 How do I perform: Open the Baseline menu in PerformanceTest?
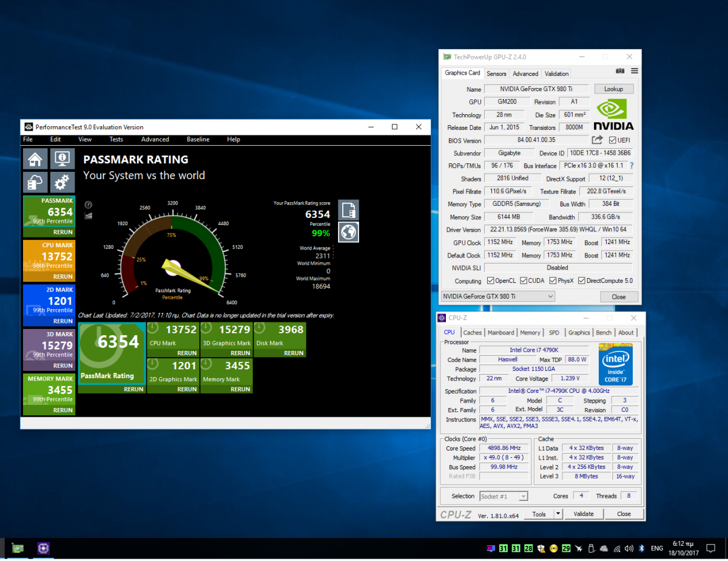tap(198, 139)
